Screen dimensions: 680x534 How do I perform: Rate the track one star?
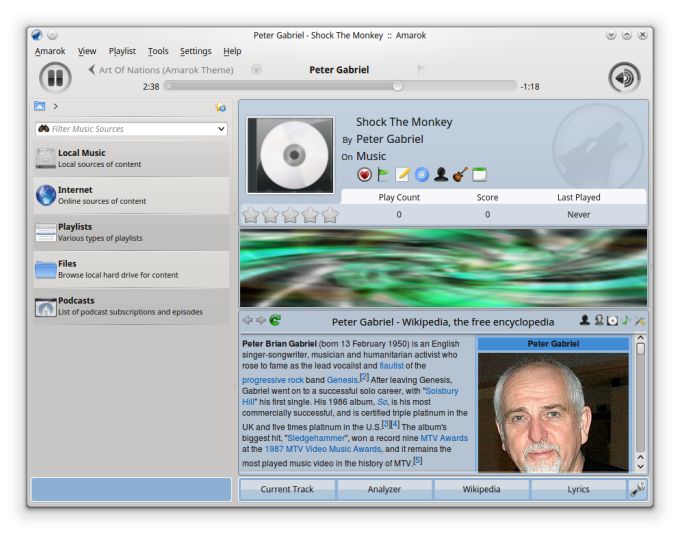[251, 215]
